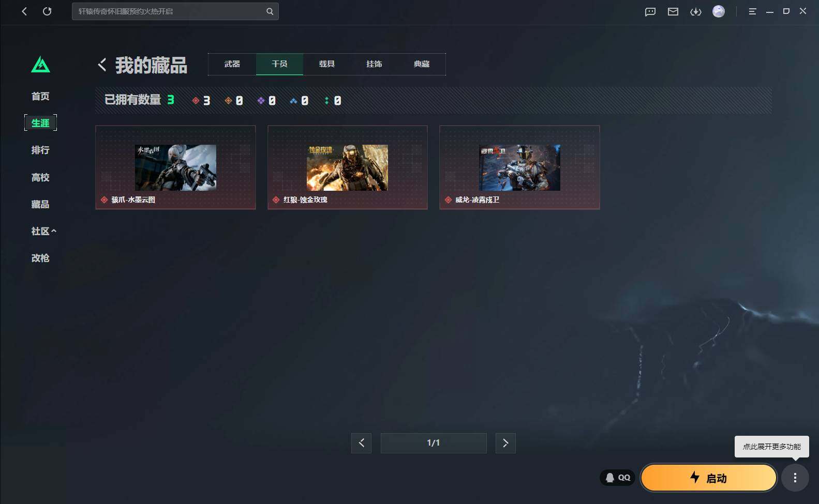The width and height of the screenshot is (819, 504).
Task: Click 骇爪-水墨云图 label text
Action: pyautogui.click(x=133, y=200)
